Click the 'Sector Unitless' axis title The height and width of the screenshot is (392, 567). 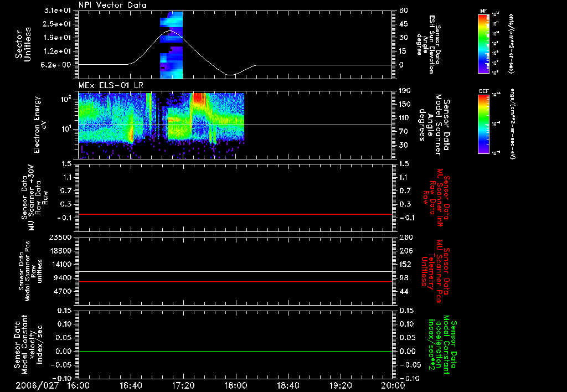click(23, 44)
